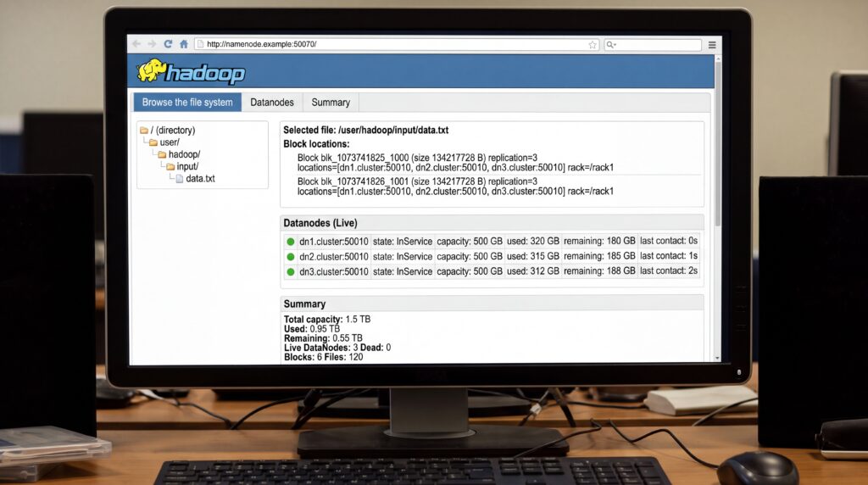The height and width of the screenshot is (485, 868).
Task: Select data.txt in the tree
Action: coord(200,179)
